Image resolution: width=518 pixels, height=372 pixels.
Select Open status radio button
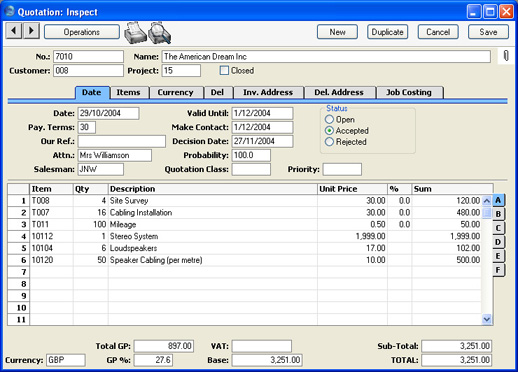[329, 119]
